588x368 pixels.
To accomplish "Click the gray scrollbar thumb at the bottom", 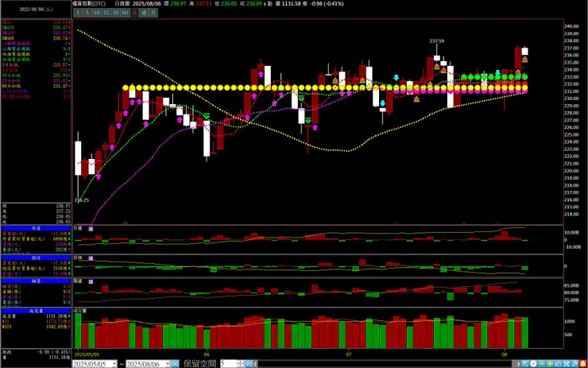I will coord(515,363).
